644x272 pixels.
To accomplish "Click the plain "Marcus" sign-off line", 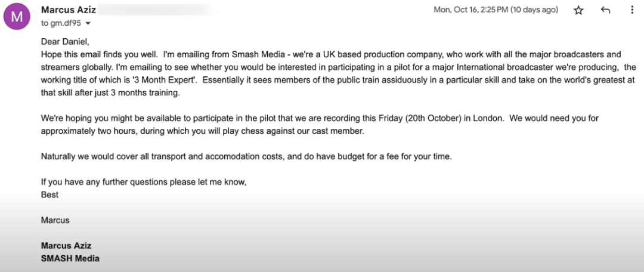I will [x=55, y=220].
